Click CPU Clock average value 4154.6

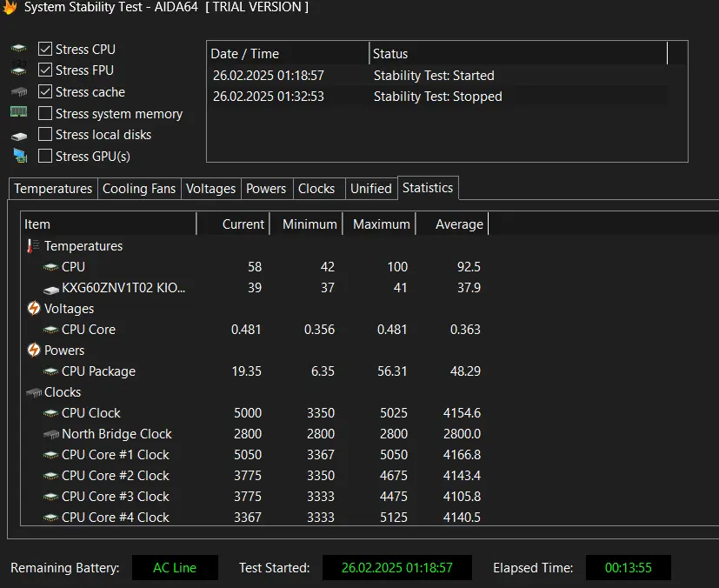462,413
